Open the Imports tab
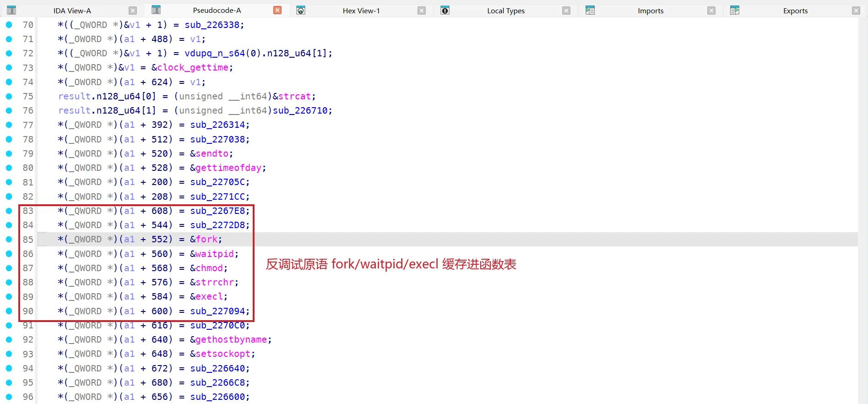 tap(651, 11)
